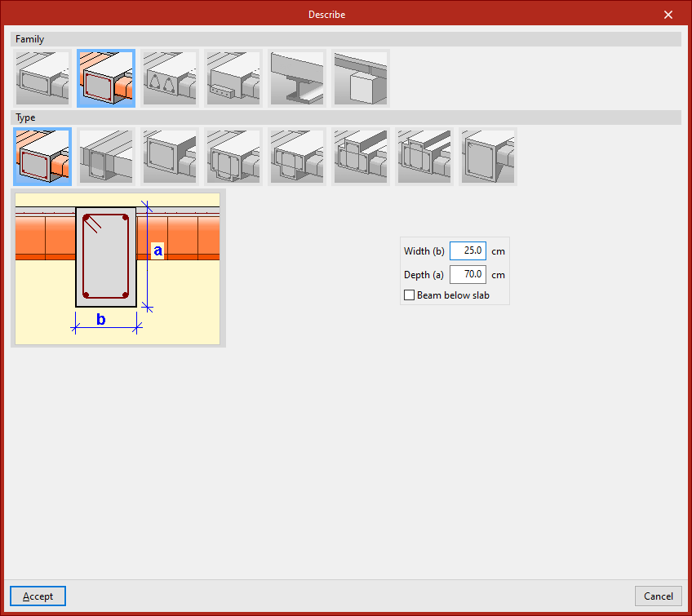Image resolution: width=692 pixels, height=616 pixels.
Task: Click the blue 'a' dimension label
Action: click(x=157, y=250)
